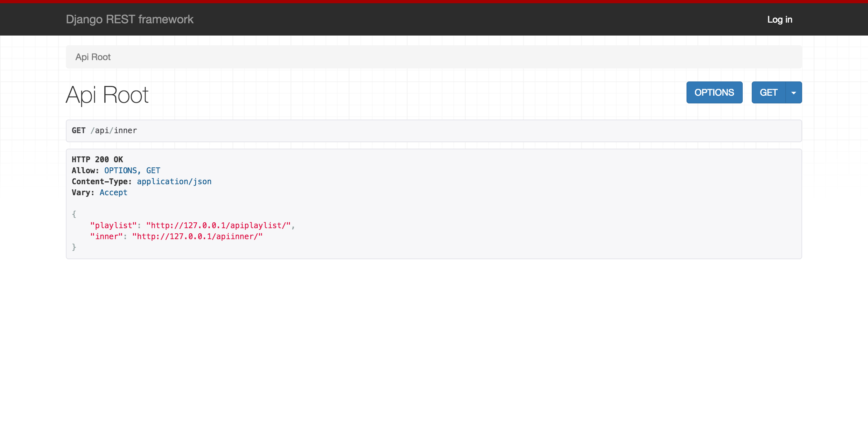The height and width of the screenshot is (424, 868).
Task: Click the Api Root page heading
Action: [x=107, y=95]
